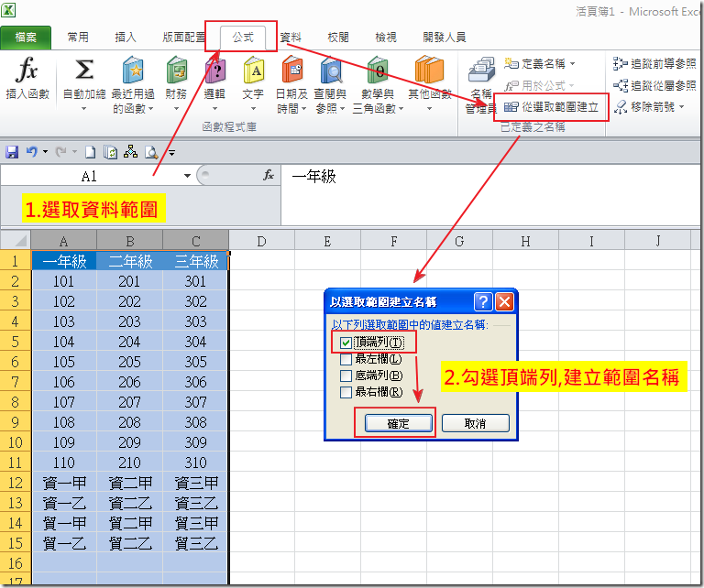Viewport: 704px width, 588px height.
Task: Expand the Text (文字) dropdown arrow
Action: pos(253,109)
